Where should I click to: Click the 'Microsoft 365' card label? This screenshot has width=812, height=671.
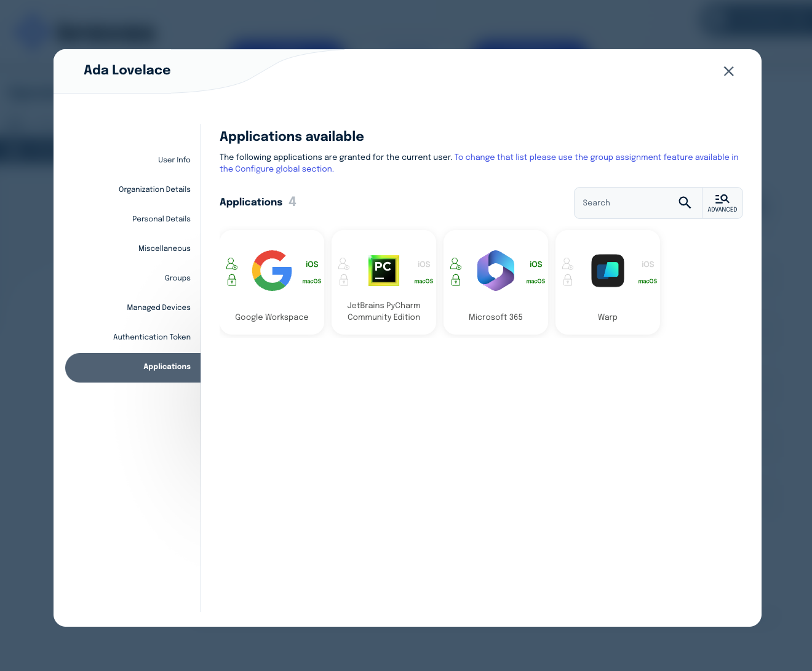coord(496,317)
